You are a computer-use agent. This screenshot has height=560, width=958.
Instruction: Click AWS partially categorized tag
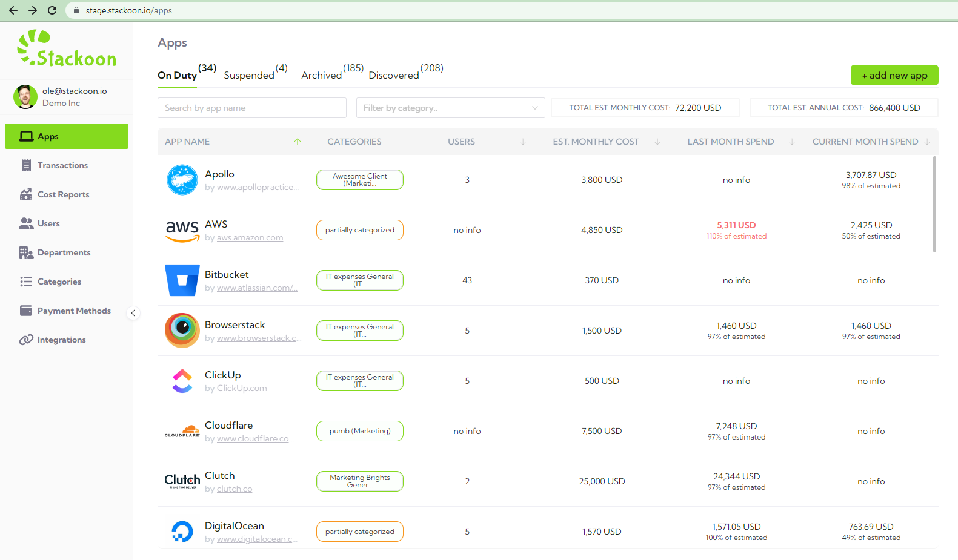(360, 230)
